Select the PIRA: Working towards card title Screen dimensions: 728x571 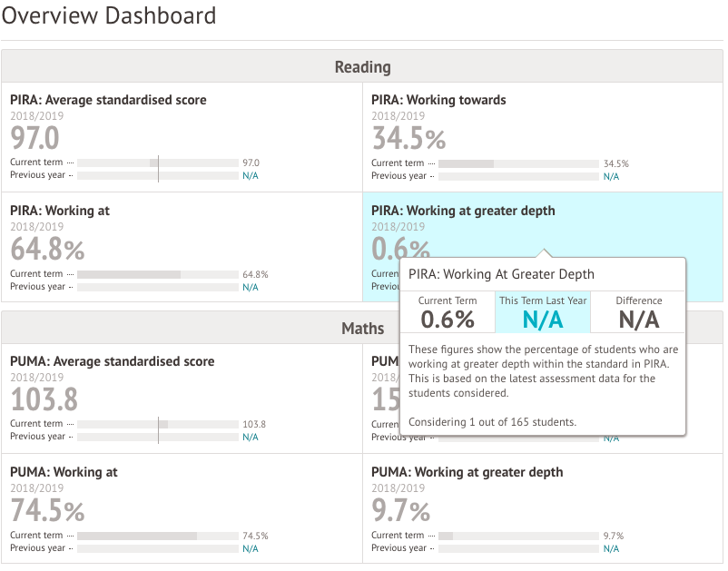(438, 100)
